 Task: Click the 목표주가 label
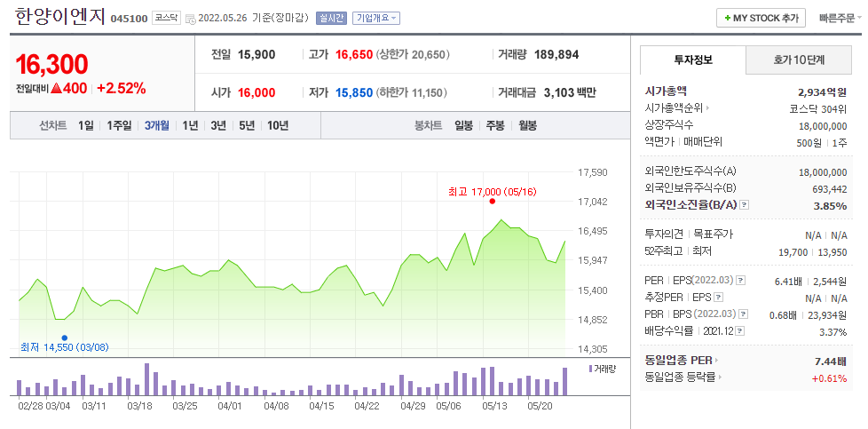click(714, 234)
